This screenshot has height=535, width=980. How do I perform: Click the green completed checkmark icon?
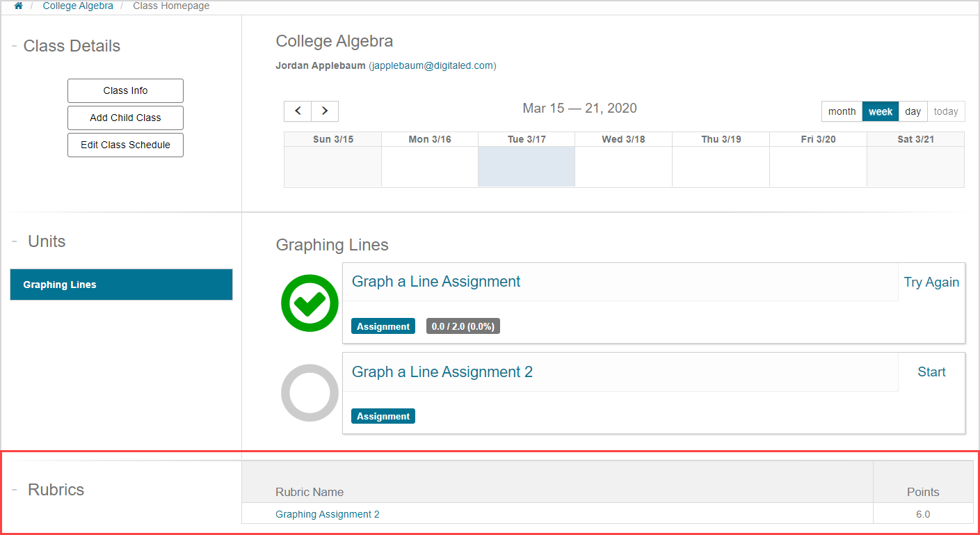point(310,303)
